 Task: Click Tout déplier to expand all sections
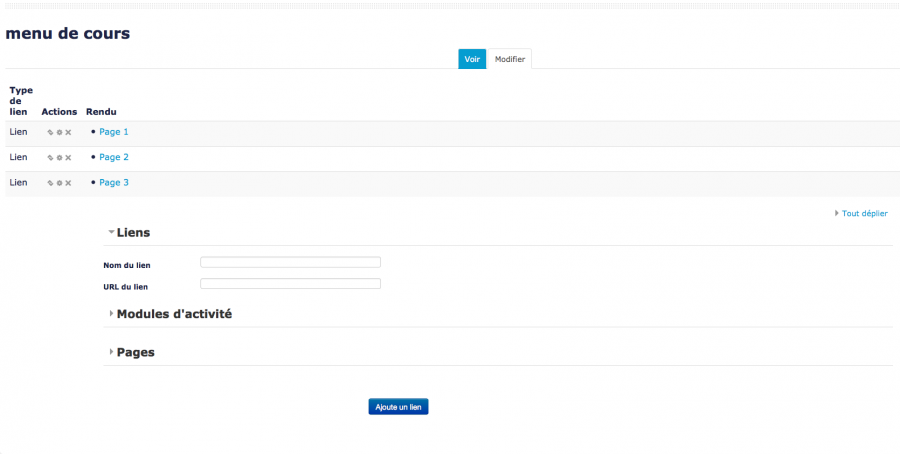(864, 213)
